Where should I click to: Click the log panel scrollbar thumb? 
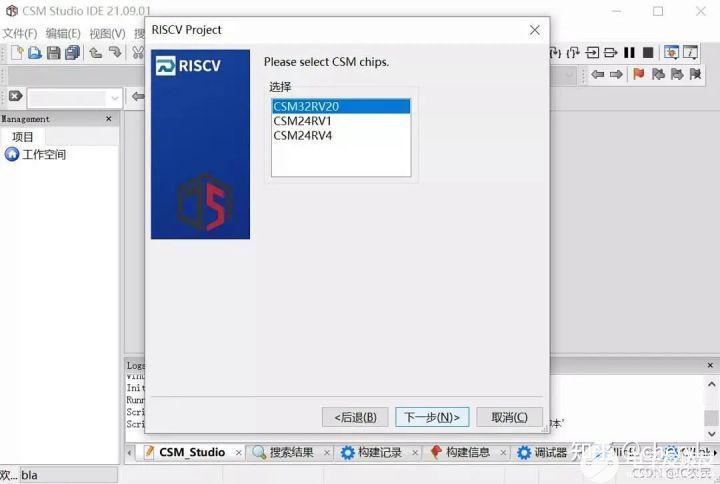click(x=712, y=418)
